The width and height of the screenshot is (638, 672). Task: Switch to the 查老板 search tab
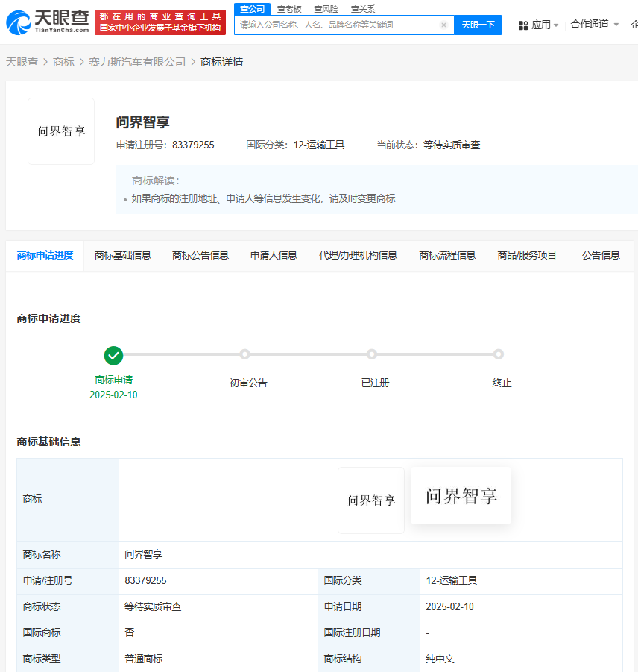289,9
